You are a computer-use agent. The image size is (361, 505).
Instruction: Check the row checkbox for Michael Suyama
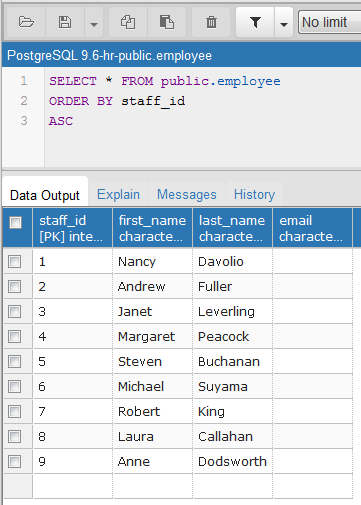[15, 386]
